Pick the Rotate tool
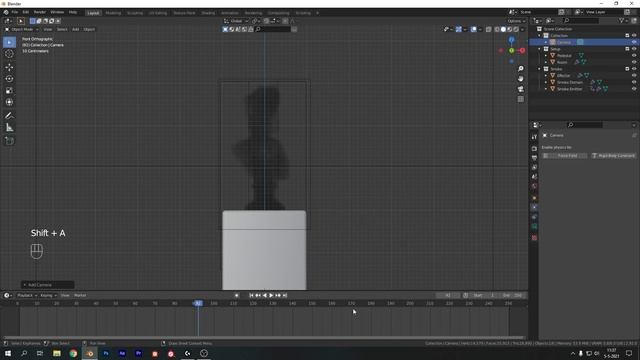 tap(9, 79)
